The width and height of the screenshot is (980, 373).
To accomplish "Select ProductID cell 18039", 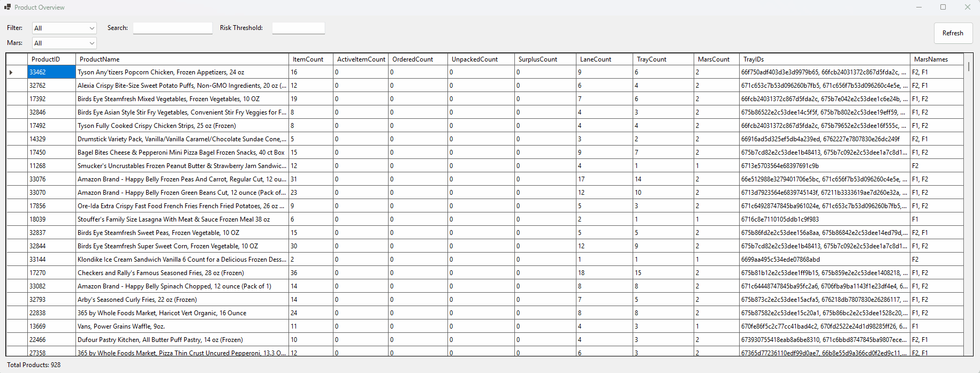I will tap(51, 219).
